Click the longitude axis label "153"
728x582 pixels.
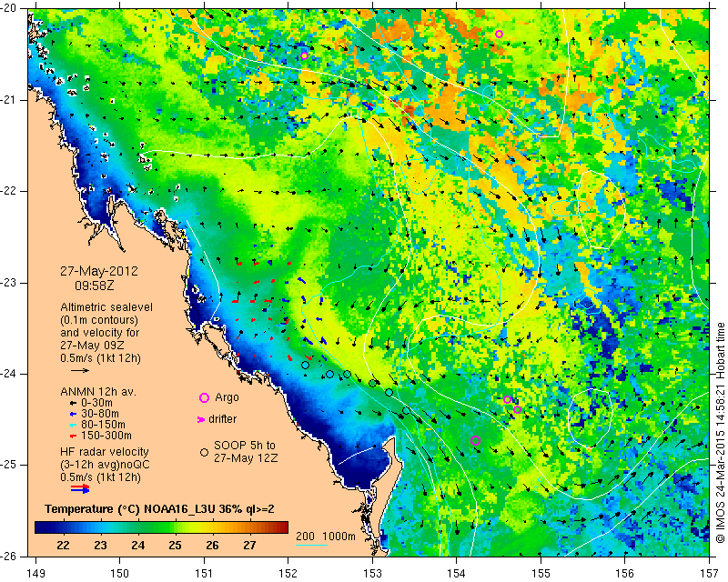[x=372, y=574]
